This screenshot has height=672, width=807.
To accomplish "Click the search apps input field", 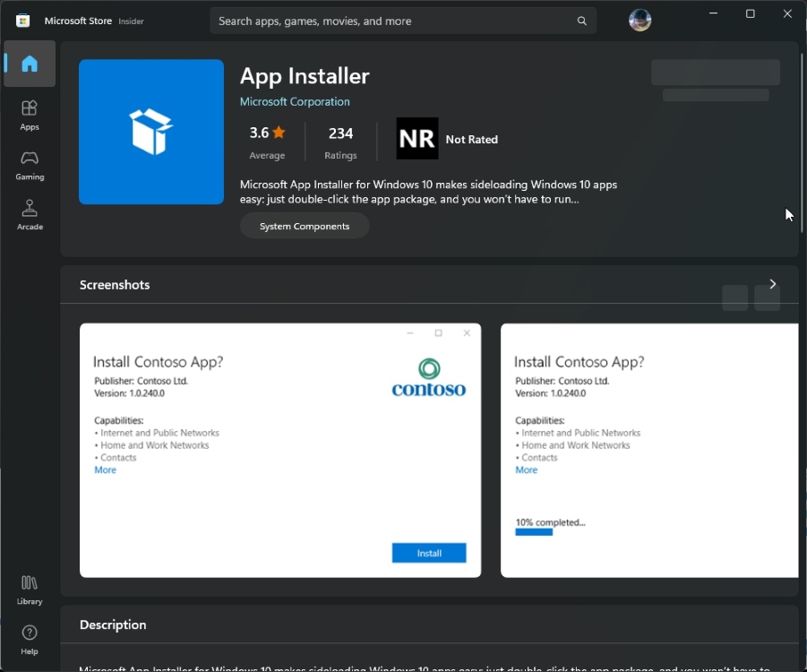I will pyautogui.click(x=385, y=20).
